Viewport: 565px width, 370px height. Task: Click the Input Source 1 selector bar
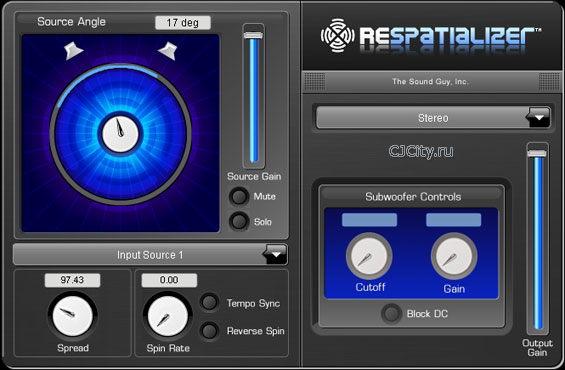click(150, 255)
